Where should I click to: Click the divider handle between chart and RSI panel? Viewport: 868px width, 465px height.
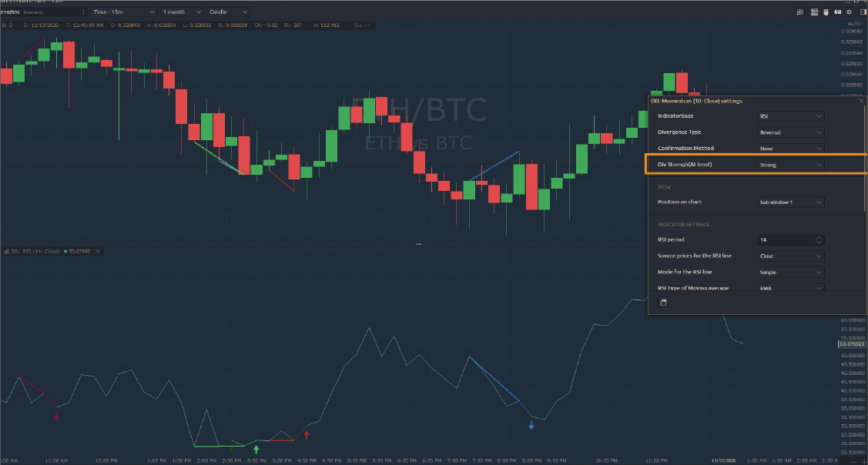click(418, 244)
